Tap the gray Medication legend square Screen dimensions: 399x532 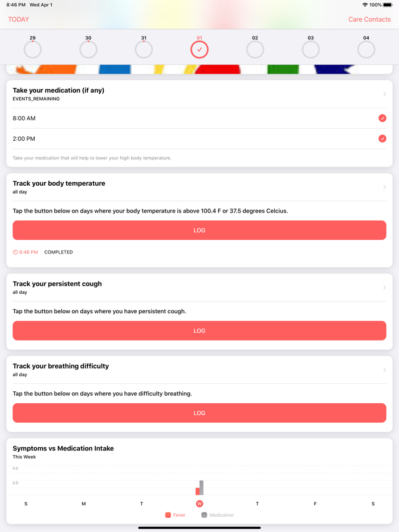[x=204, y=514]
